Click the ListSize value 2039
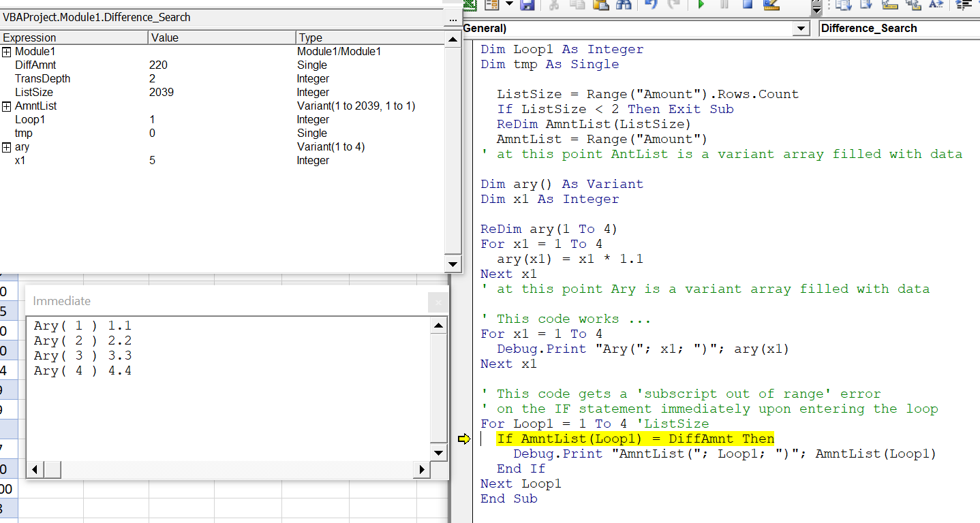The image size is (980, 523). pos(162,93)
